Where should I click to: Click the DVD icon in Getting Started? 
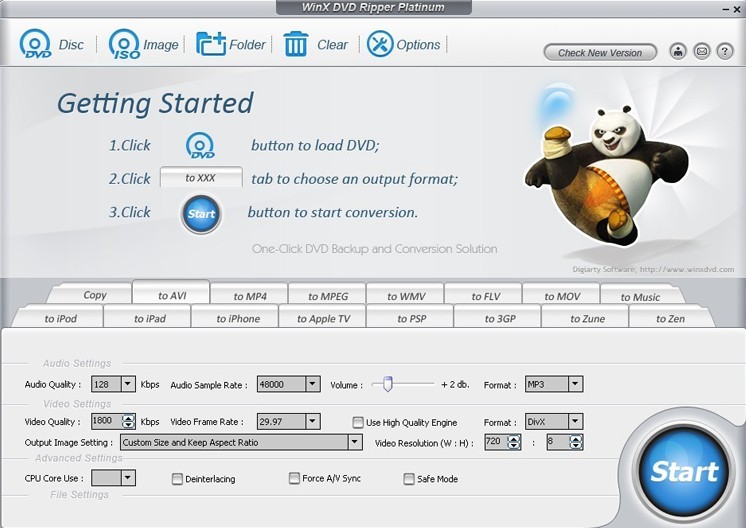pos(200,146)
